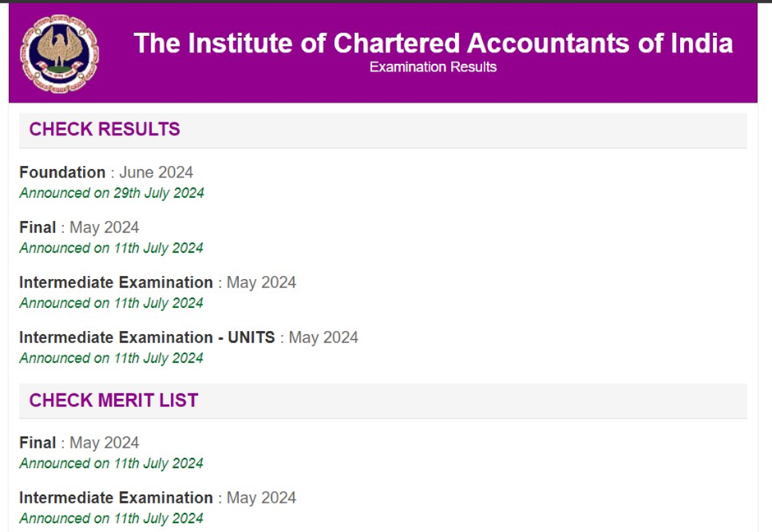Select the CHECK RESULTS section heading
Screen dimensions: 772x532
click(x=104, y=130)
